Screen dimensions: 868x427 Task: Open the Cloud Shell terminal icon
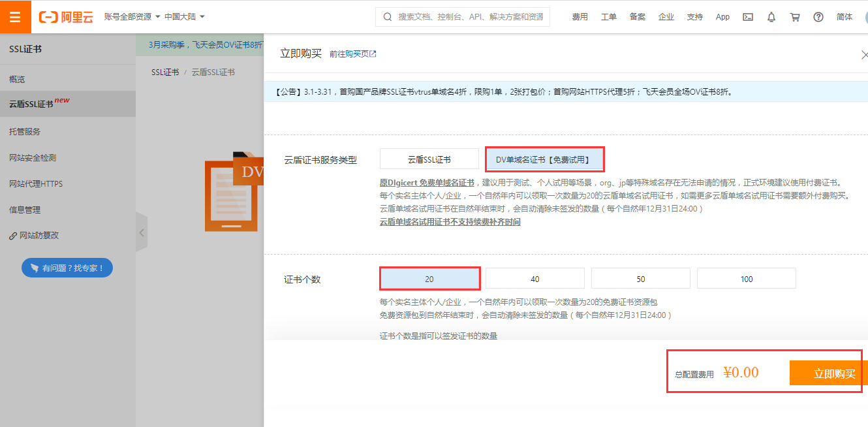tap(748, 17)
